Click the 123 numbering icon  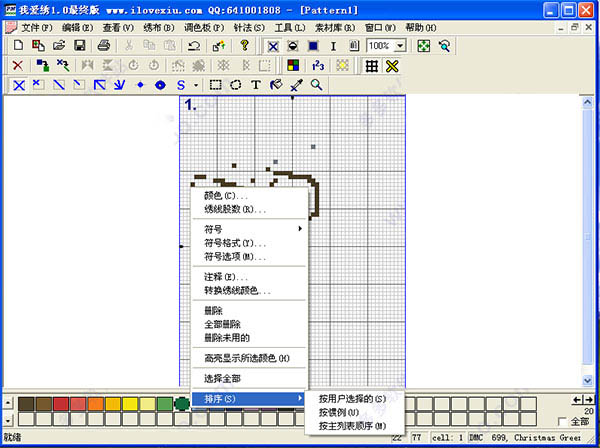click(x=318, y=65)
